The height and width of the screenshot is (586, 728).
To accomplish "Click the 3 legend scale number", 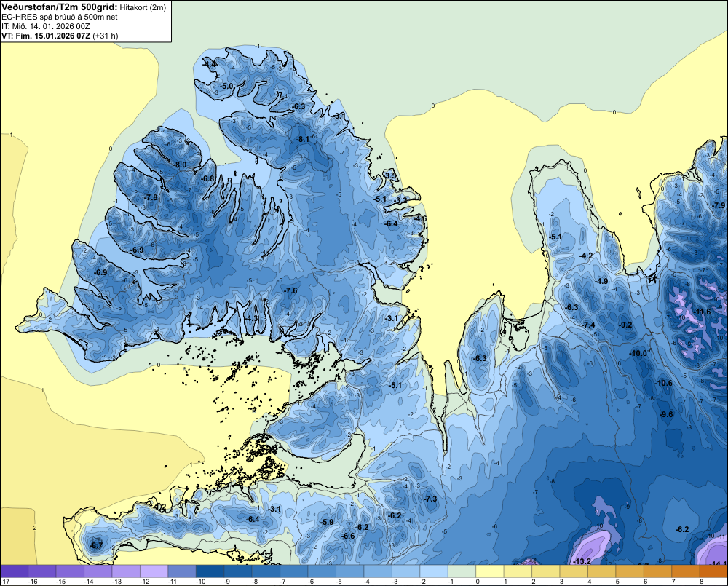I will tap(561, 582).
